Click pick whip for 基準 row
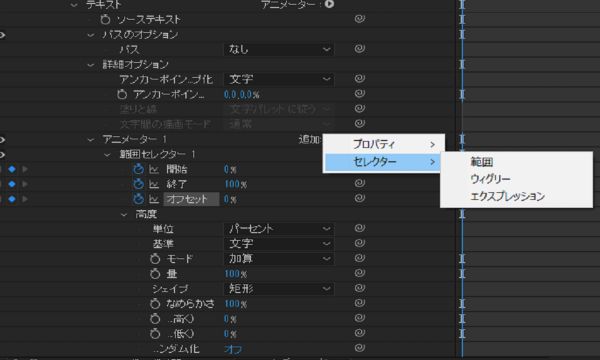600x360 pixels. point(359,243)
